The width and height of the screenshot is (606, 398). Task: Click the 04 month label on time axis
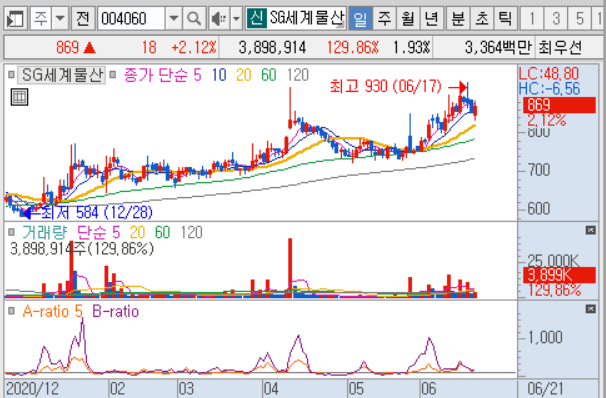271,389
